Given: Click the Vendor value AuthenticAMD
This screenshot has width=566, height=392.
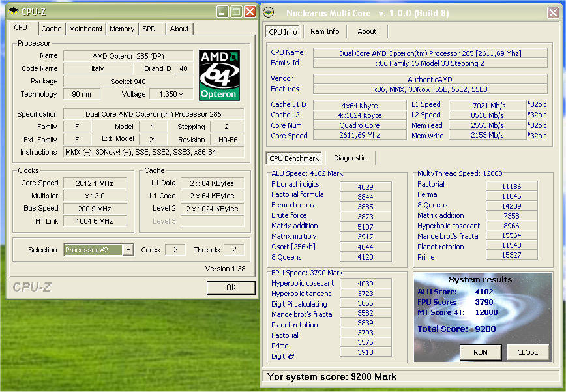Looking at the screenshot, I should (x=430, y=80).
